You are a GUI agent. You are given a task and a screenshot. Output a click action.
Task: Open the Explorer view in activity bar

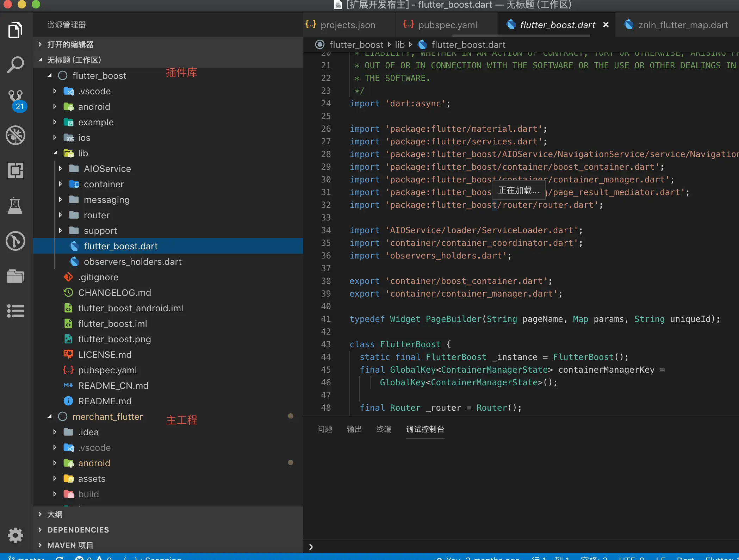click(15, 30)
